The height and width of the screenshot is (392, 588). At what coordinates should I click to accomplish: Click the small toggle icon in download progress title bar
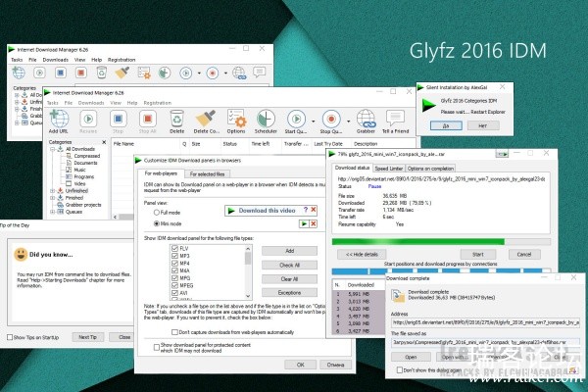[x=502, y=154]
